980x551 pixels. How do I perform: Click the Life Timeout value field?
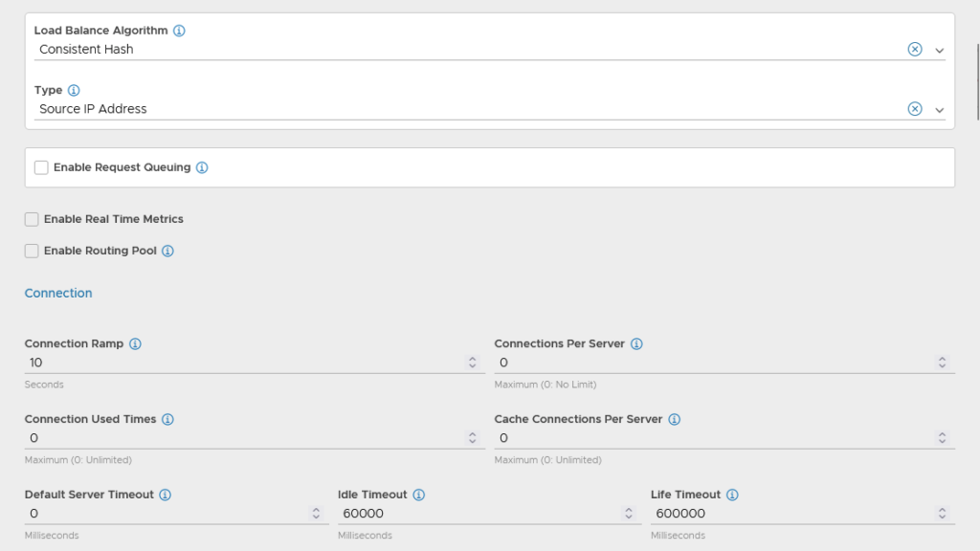pos(790,514)
